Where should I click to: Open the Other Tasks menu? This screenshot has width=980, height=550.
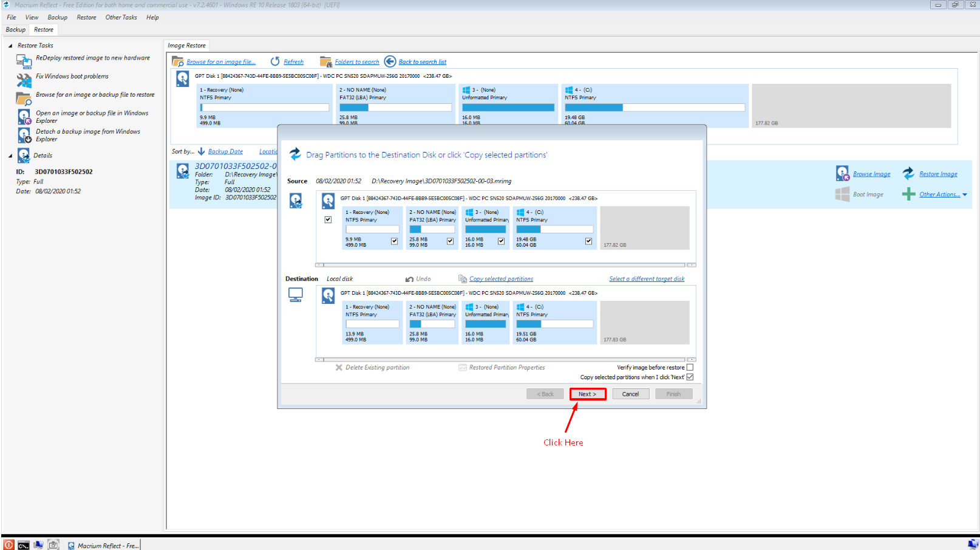(x=121, y=17)
